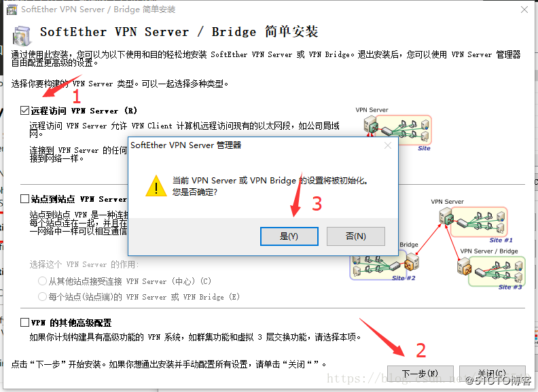
Task: Enable 站点到站点 VPN Server checkbox
Action: tap(24, 199)
